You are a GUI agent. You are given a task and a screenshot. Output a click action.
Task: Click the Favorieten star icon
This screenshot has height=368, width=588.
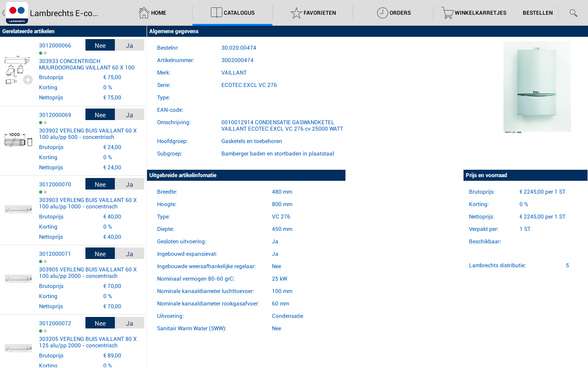(x=296, y=13)
